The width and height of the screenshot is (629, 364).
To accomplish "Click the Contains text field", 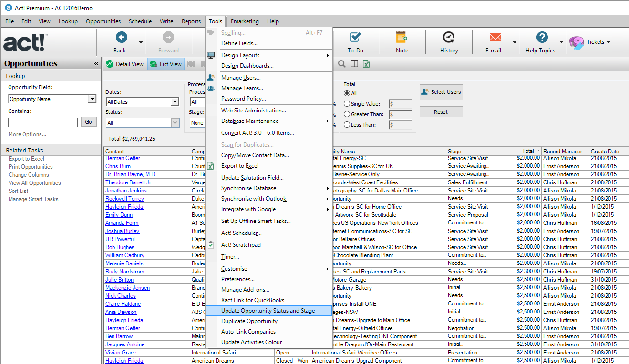I will point(43,122).
